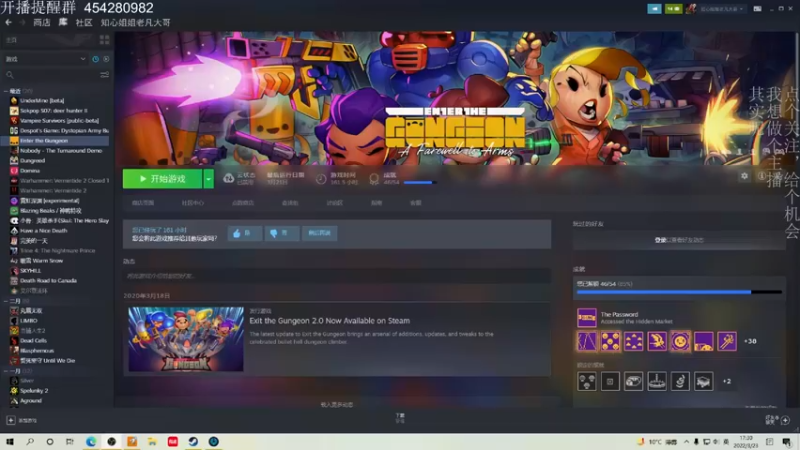Image resolution: width=800 pixels, height=450 pixels.
Task: Open the play button dropdown arrow
Action: pyautogui.click(x=208, y=179)
